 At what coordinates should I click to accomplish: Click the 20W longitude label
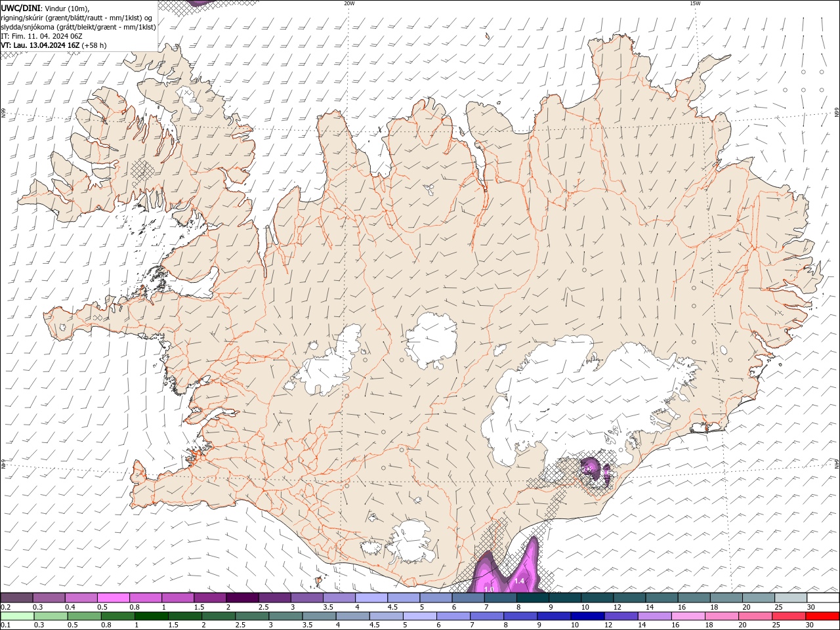click(349, 3)
